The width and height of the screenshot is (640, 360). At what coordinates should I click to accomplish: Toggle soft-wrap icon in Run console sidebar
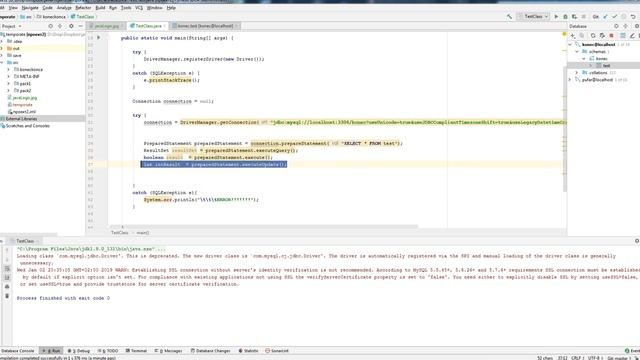(7, 269)
